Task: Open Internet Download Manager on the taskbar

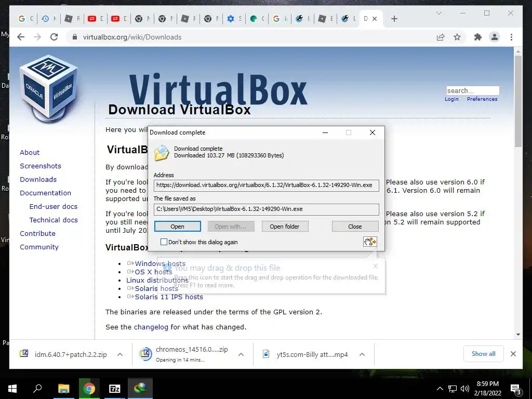Action: pos(140,389)
